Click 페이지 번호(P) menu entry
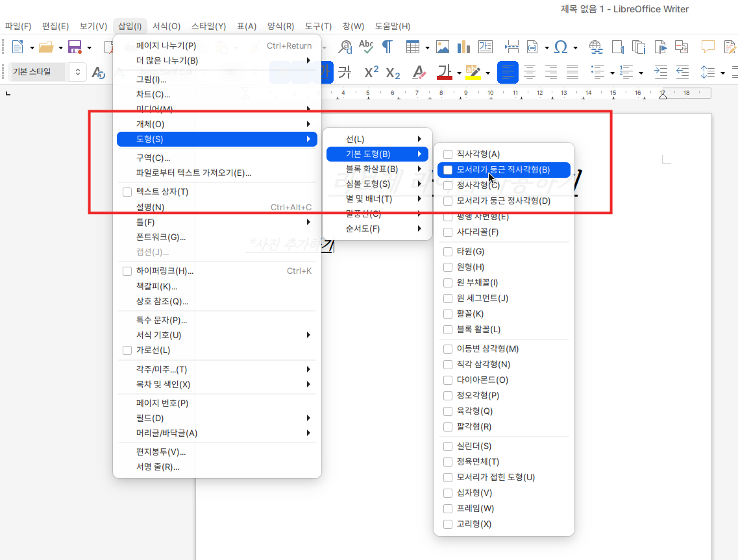The width and height of the screenshot is (738, 560). pos(162,404)
